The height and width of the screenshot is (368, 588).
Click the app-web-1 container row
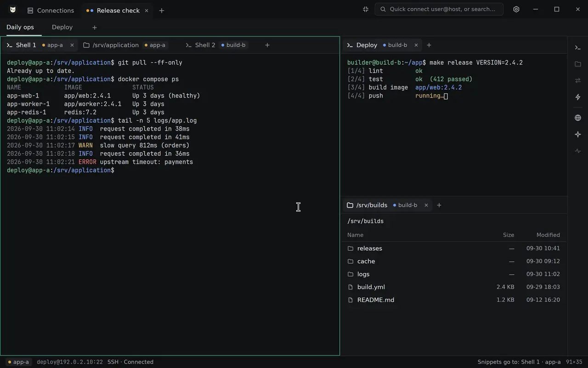coord(103,96)
